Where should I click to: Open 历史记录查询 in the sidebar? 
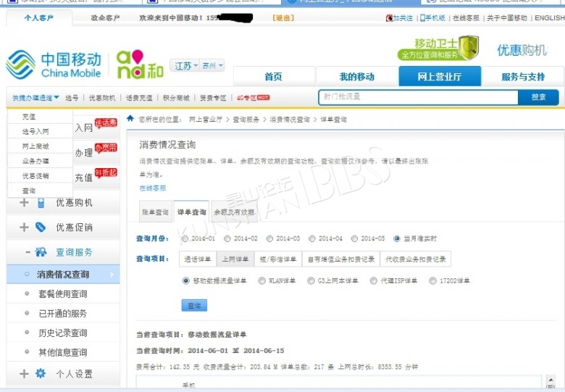click(x=63, y=333)
